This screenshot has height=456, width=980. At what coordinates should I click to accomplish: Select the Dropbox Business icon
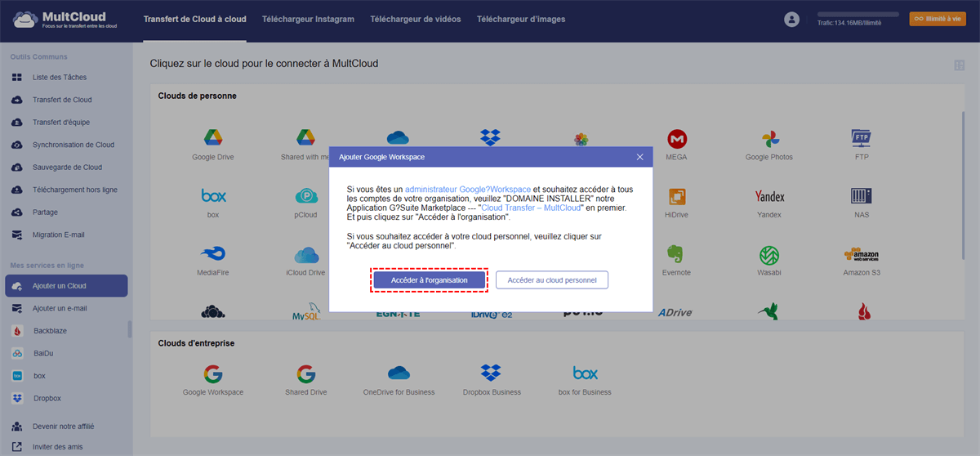point(490,373)
